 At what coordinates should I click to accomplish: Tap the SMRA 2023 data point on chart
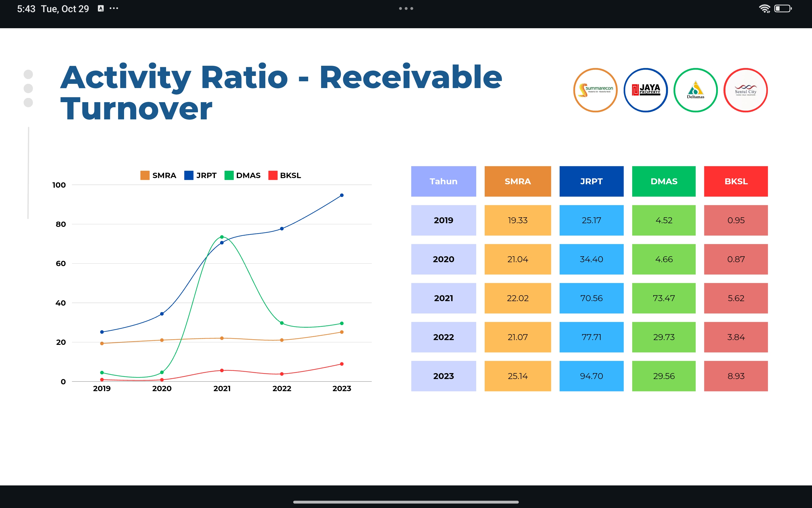(x=342, y=332)
